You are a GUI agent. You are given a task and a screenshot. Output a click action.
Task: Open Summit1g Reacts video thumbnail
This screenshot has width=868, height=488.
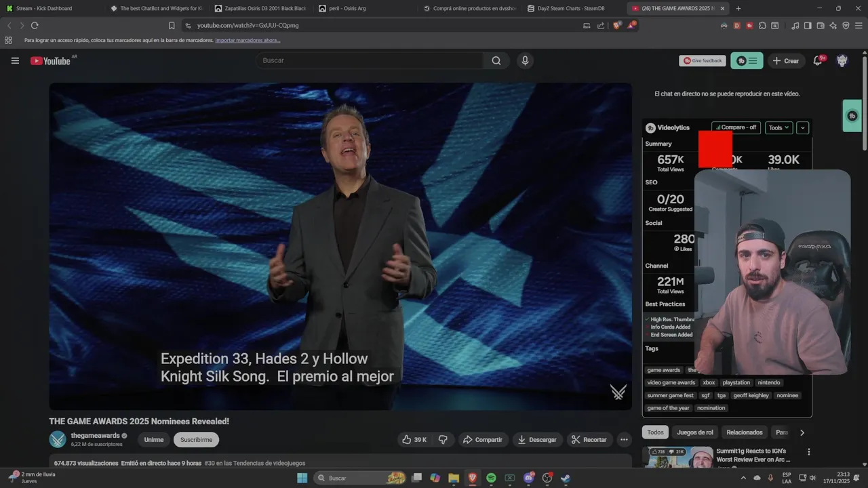click(x=678, y=457)
